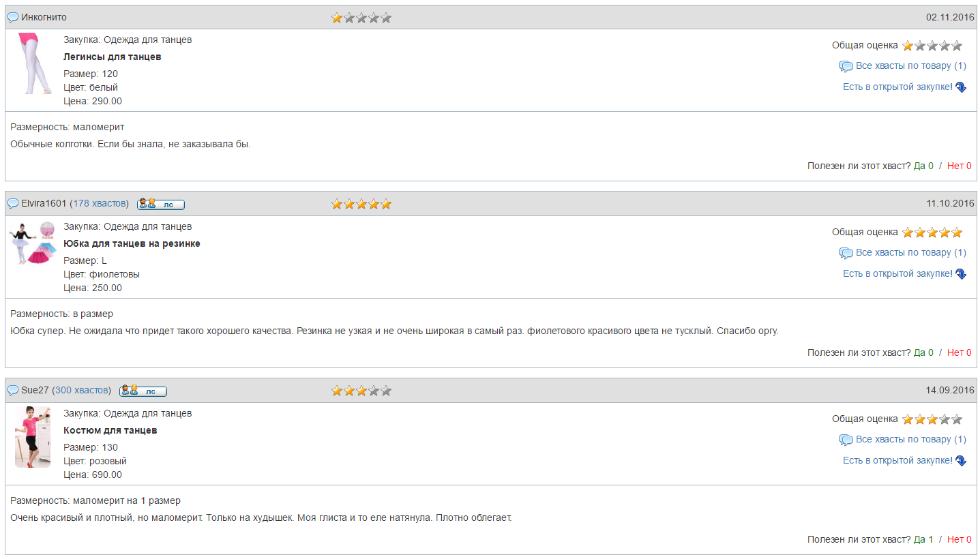Open Sue27's '300 хвастов' link
Screen dimensions: 980x557
point(82,390)
